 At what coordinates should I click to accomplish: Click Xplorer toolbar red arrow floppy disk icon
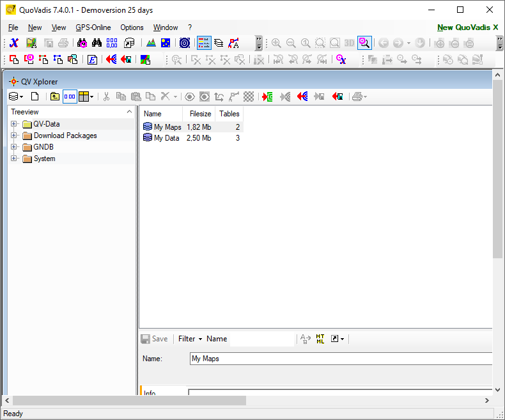click(338, 97)
